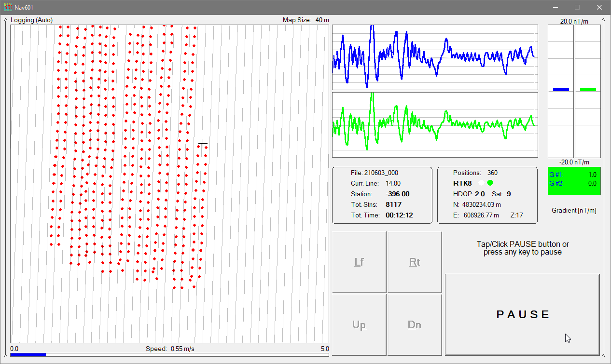
Task: Click the Station value -396.00
Action: pyautogui.click(x=398, y=194)
